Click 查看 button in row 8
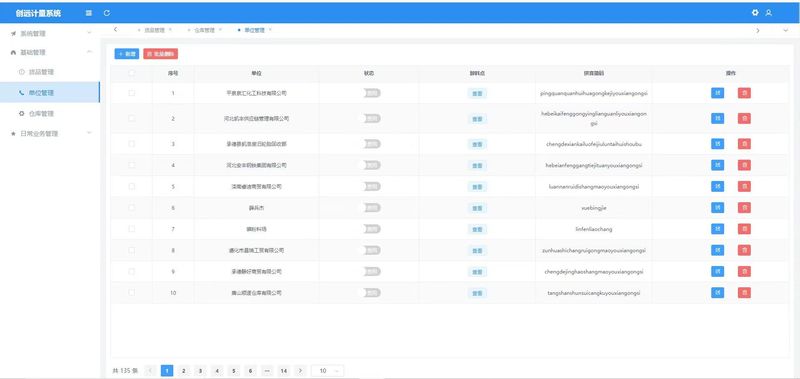The image size is (800, 379). pyautogui.click(x=477, y=250)
